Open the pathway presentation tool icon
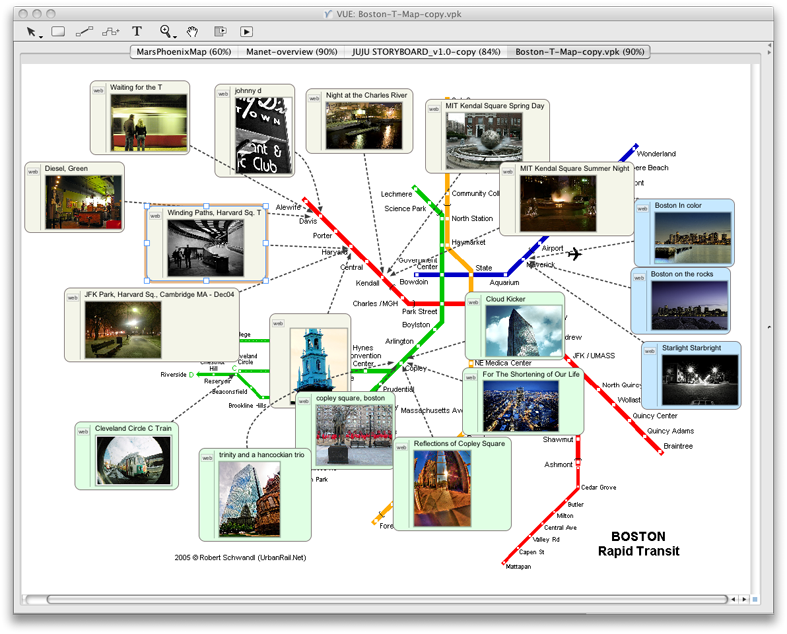This screenshot has height=634, width=787. [x=220, y=32]
